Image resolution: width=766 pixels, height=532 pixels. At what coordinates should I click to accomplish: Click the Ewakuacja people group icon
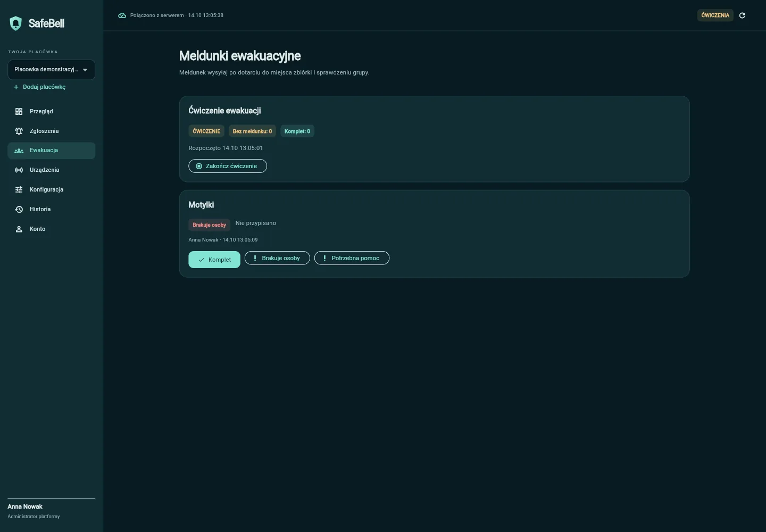[19, 151]
